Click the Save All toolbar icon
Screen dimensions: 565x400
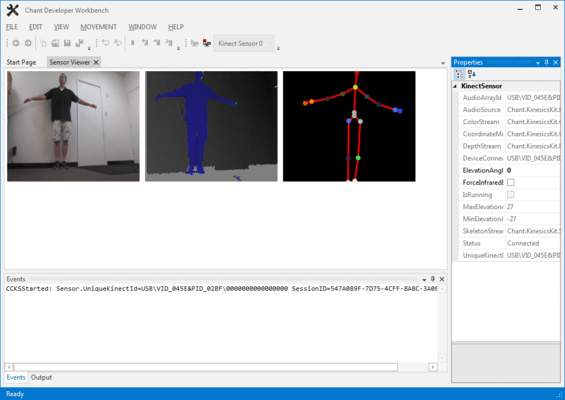(79, 43)
